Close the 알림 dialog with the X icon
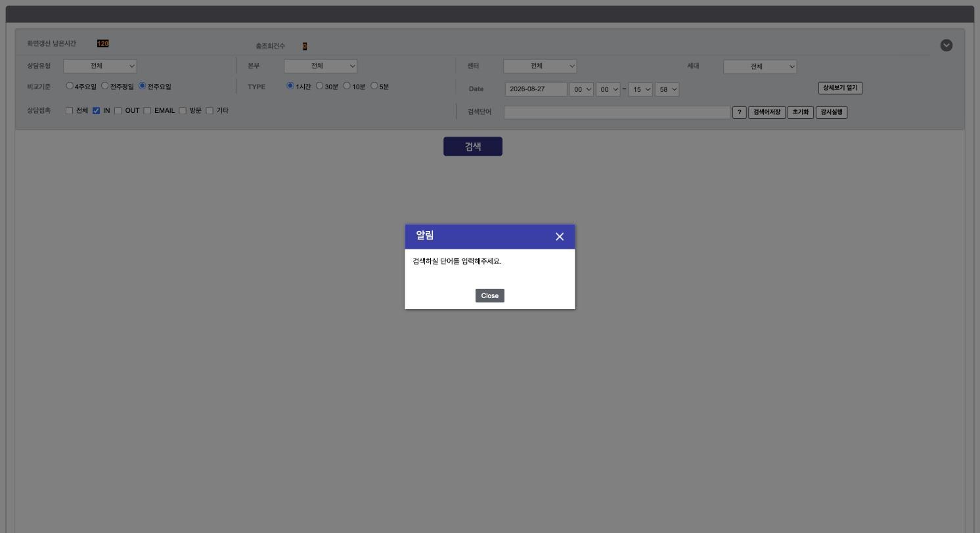 560,237
